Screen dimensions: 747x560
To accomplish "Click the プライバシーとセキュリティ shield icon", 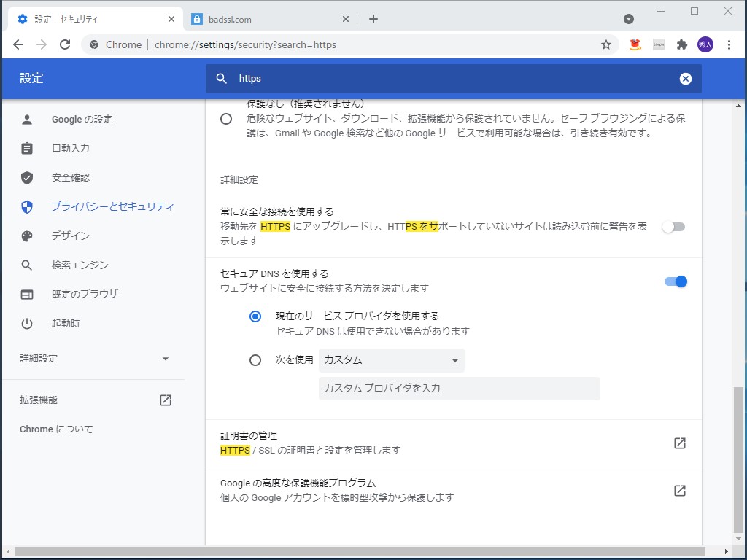I will pos(27,206).
